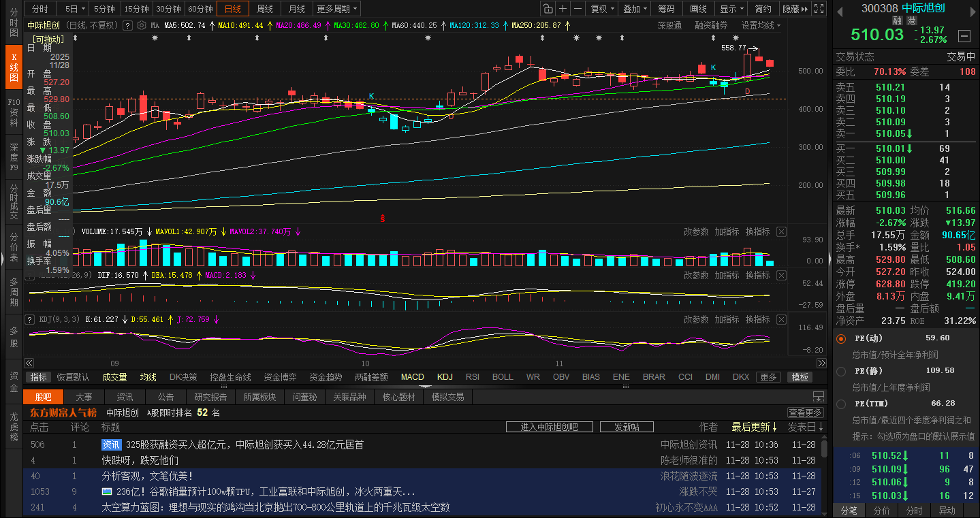Click 深股通 link
This screenshot has width=980, height=518.
[669, 25]
